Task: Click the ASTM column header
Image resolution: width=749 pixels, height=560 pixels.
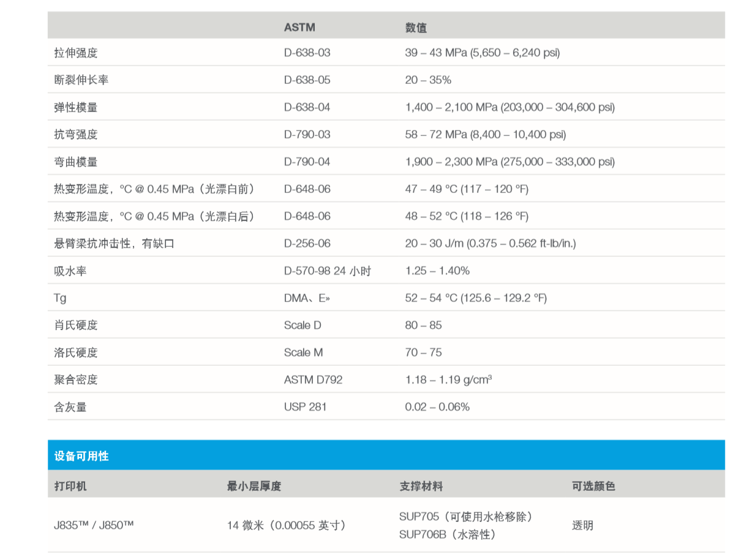Action: tap(298, 27)
